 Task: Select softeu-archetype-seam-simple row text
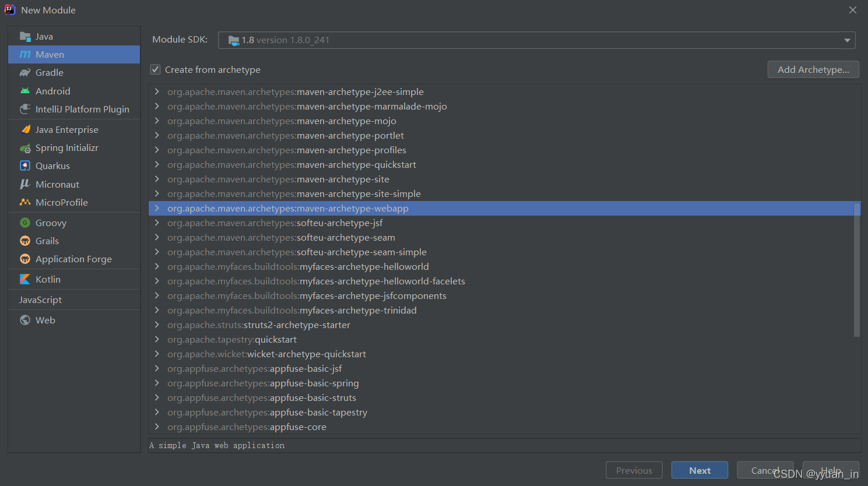click(x=297, y=252)
